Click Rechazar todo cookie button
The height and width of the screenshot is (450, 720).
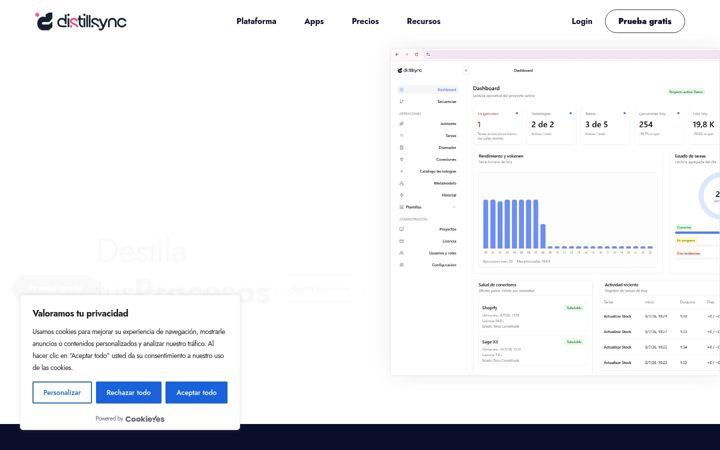tap(129, 393)
